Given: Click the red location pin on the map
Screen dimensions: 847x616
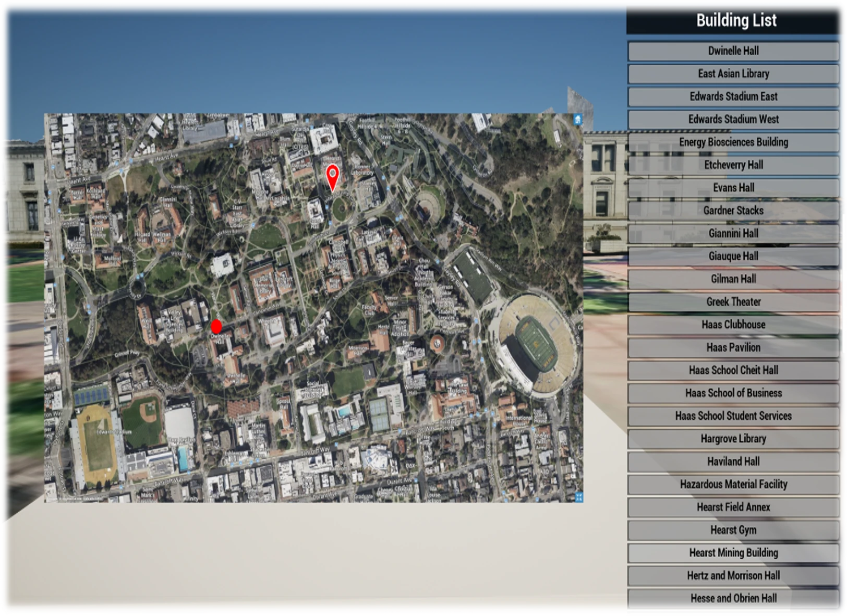Looking at the screenshot, I should [332, 177].
